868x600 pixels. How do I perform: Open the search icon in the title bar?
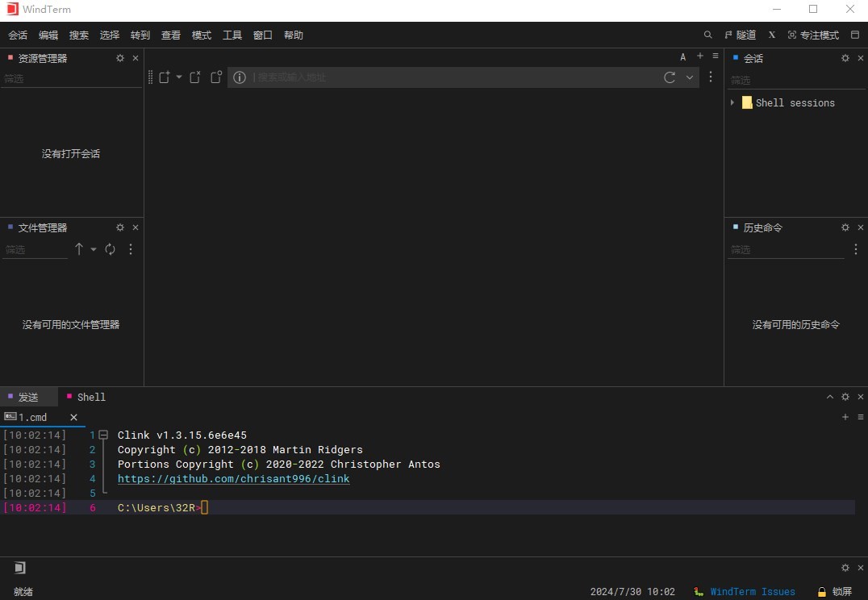(707, 35)
